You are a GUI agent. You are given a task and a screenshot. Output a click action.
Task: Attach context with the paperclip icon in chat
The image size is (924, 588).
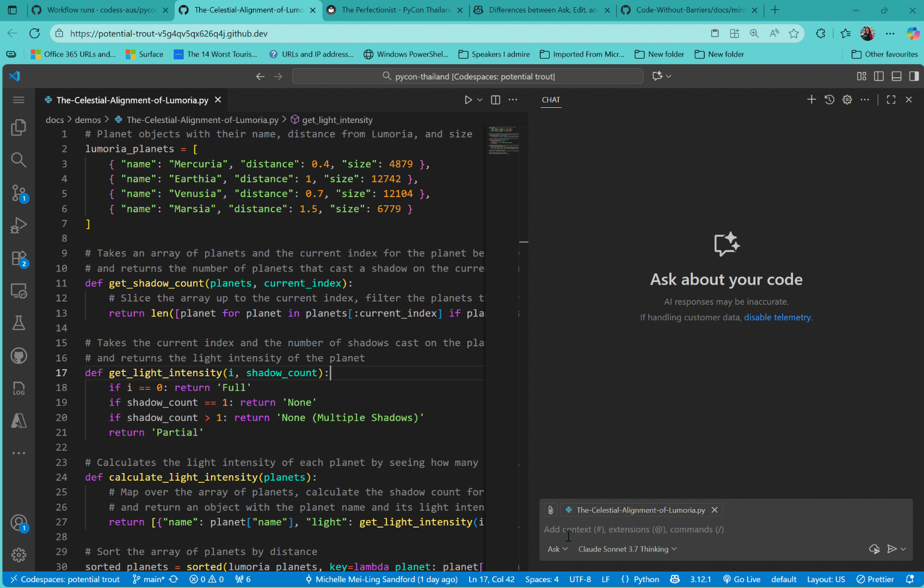tap(550, 510)
